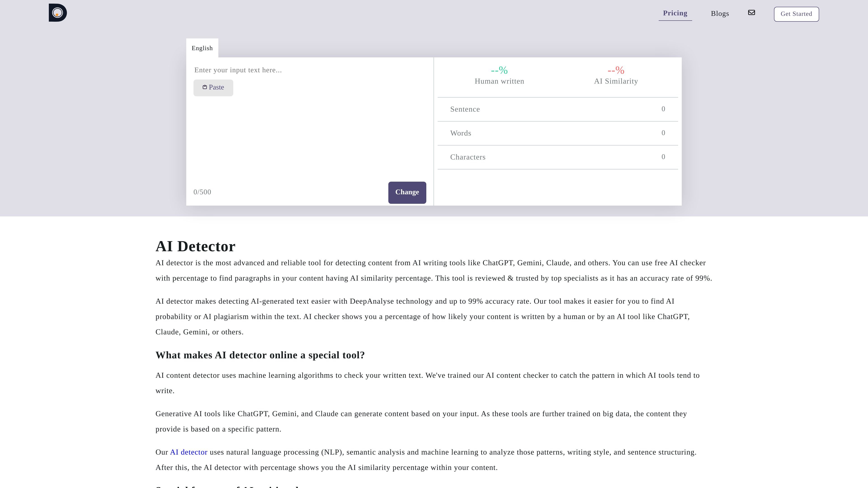Screen dimensions: 868x488
Task: Select the Characters count row
Action: [557, 157]
